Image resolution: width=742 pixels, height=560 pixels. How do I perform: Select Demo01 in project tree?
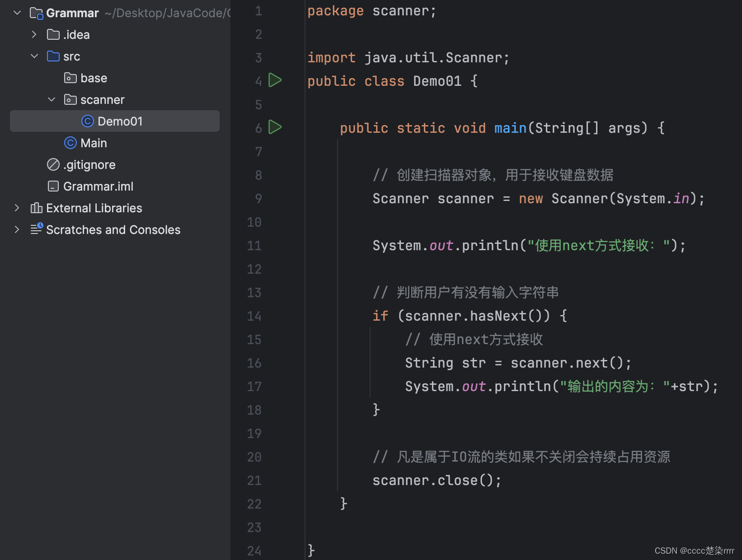(x=115, y=121)
